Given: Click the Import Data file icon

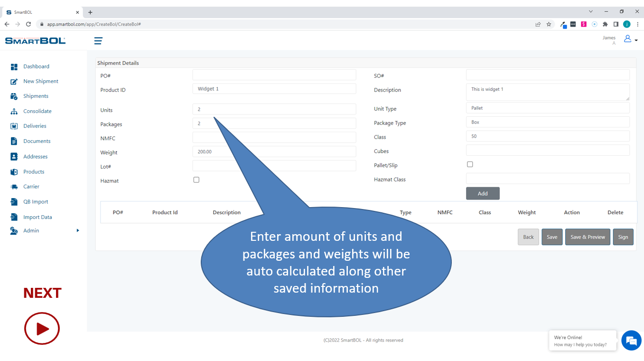Looking at the screenshot, I should click(x=14, y=217).
